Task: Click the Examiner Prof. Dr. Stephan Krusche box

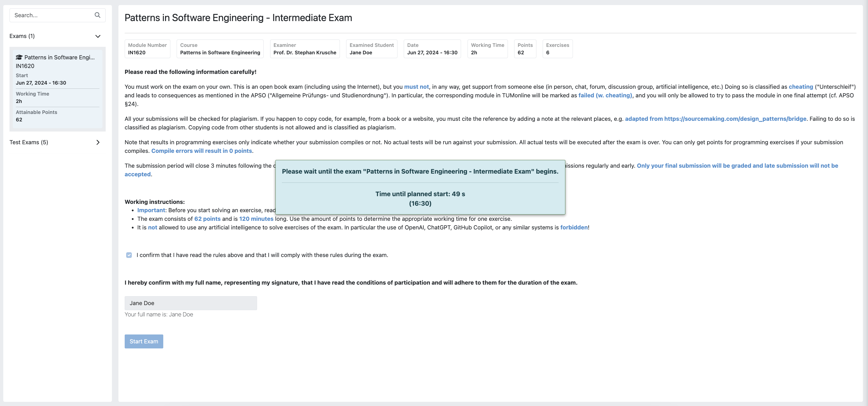Action: pyautogui.click(x=305, y=49)
